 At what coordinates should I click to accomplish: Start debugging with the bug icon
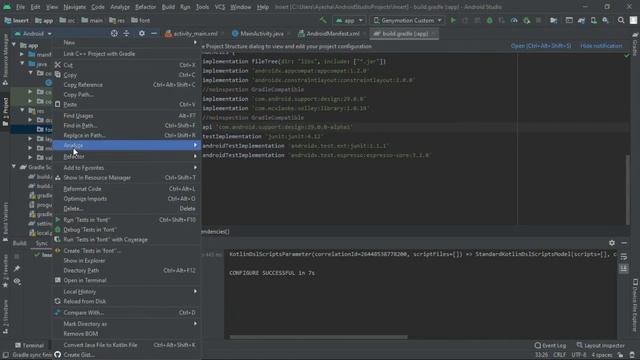pos(489,20)
